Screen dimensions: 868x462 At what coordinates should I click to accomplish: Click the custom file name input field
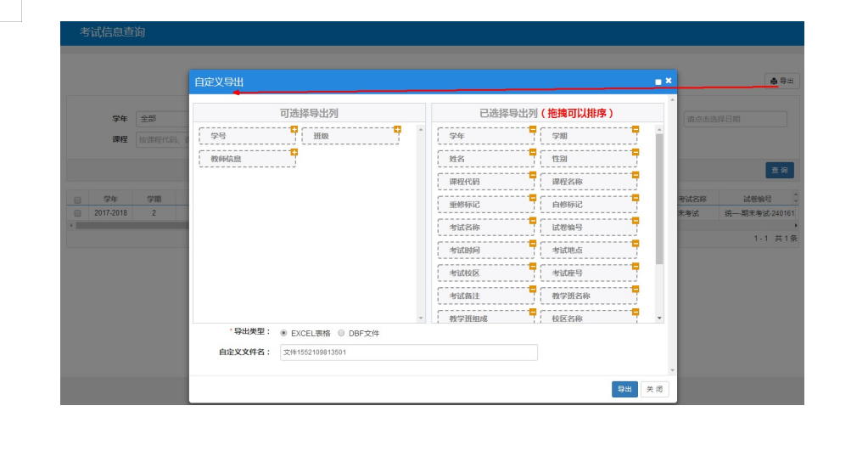(x=408, y=352)
